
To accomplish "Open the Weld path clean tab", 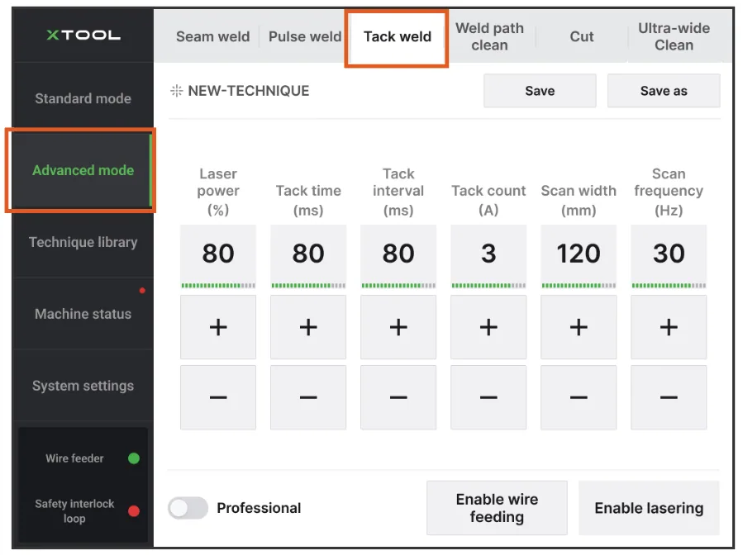I will [x=489, y=36].
